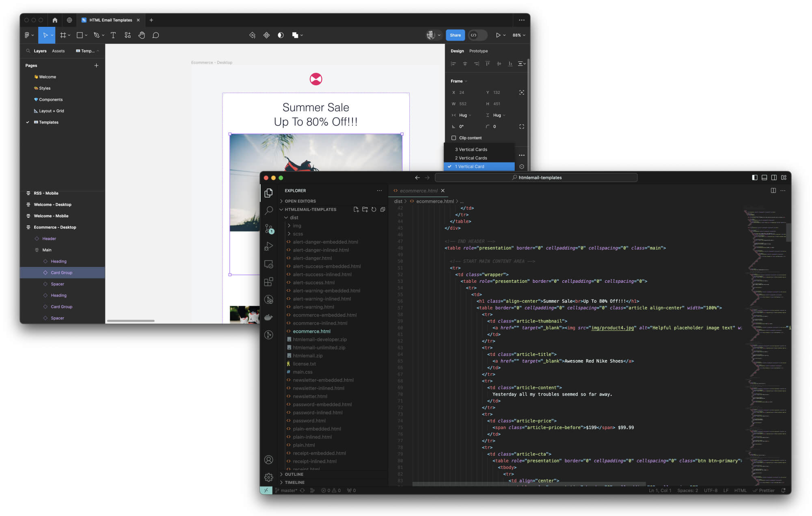Click the VS Code minimap scroll slider

coord(788,232)
